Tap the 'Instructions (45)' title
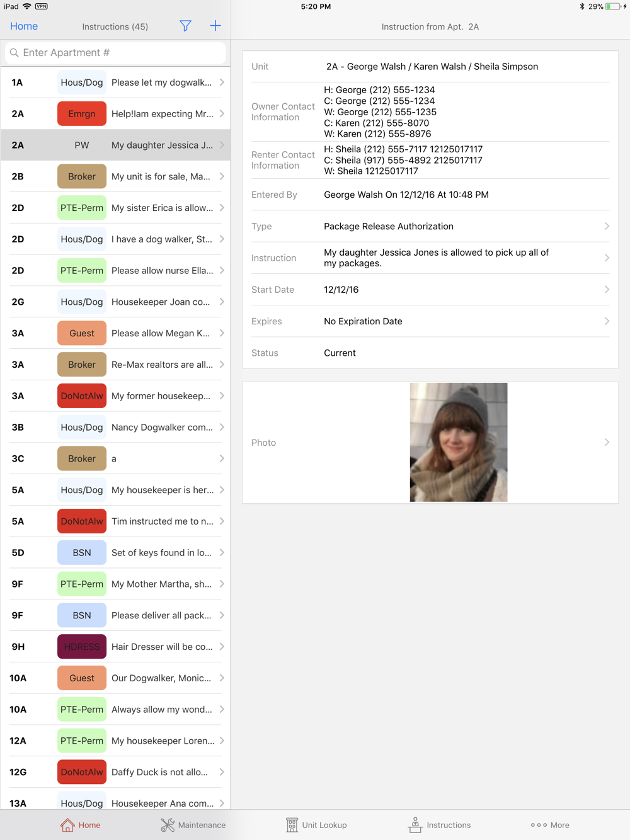630x840 pixels. 115,26
